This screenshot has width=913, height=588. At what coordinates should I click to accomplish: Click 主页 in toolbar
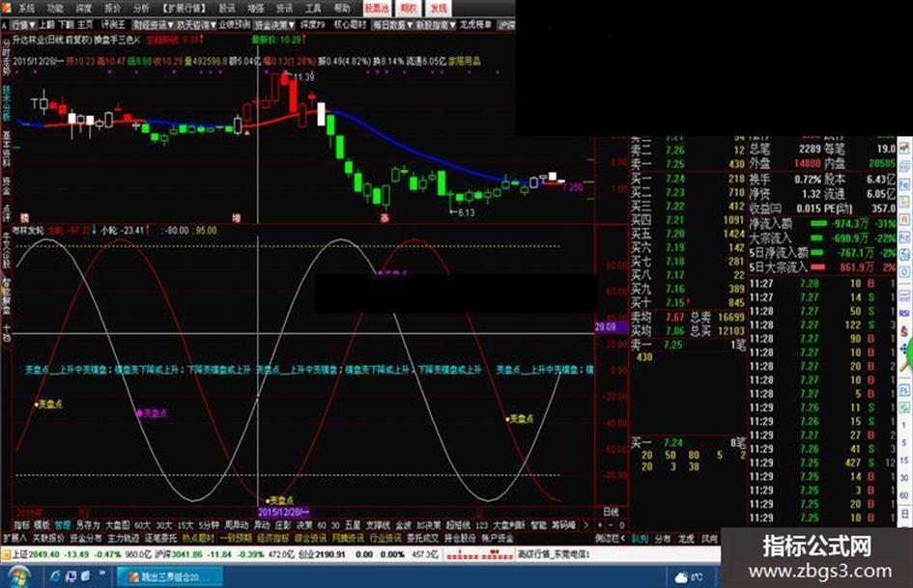tap(86, 25)
